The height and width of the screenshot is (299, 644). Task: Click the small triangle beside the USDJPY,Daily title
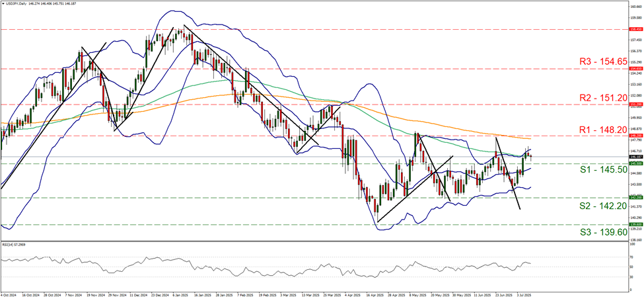tap(3, 3)
